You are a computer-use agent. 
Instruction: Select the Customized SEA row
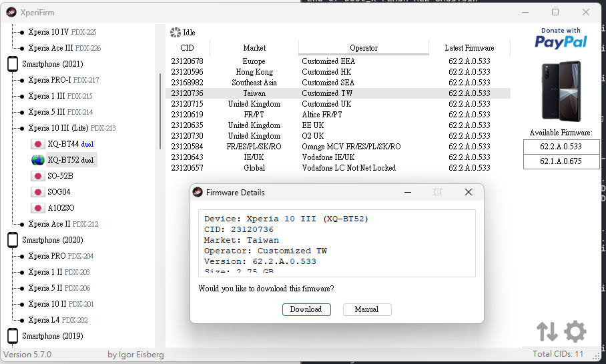(x=338, y=83)
